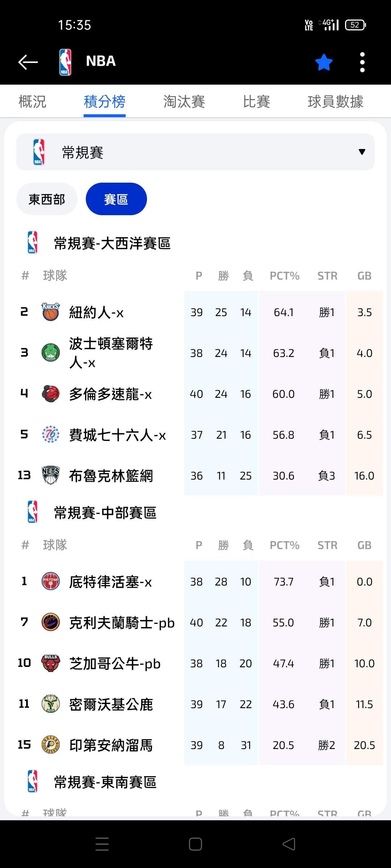The width and height of the screenshot is (391, 868).
Task: Open the 概況 tab
Action: tap(33, 102)
